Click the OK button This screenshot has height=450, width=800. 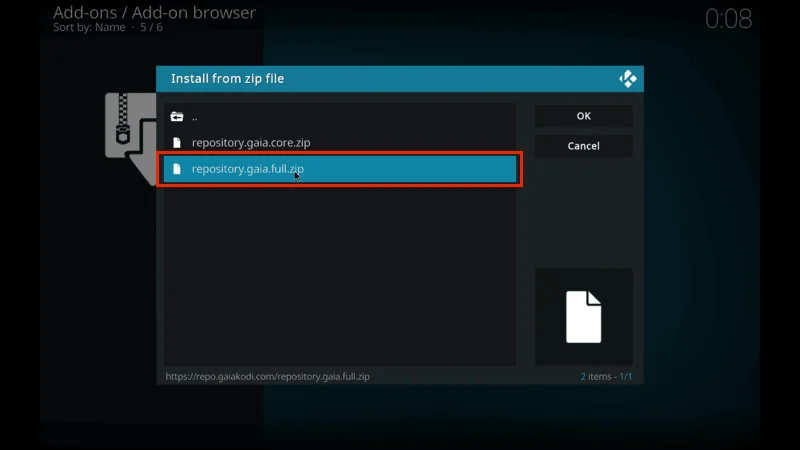tap(583, 116)
